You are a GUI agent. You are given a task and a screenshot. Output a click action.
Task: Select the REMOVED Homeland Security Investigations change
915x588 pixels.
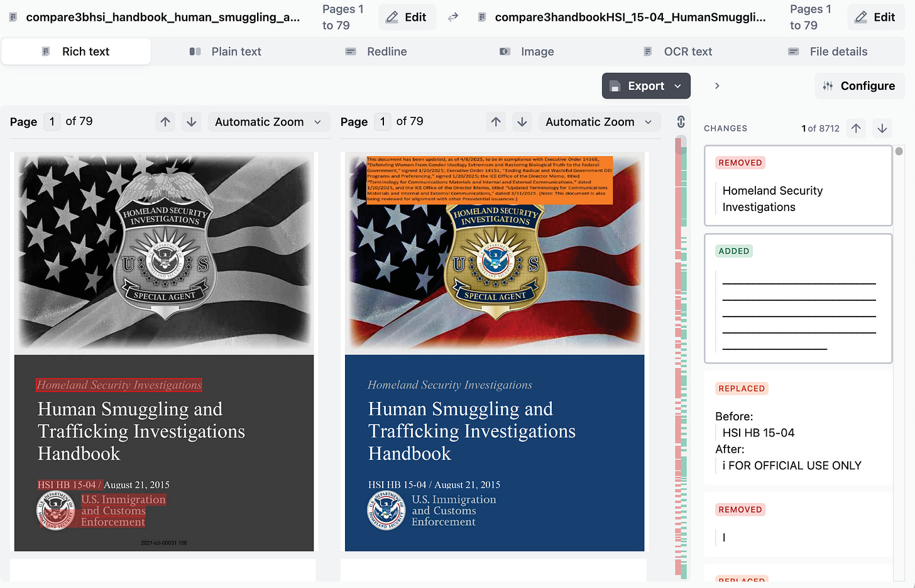point(798,186)
